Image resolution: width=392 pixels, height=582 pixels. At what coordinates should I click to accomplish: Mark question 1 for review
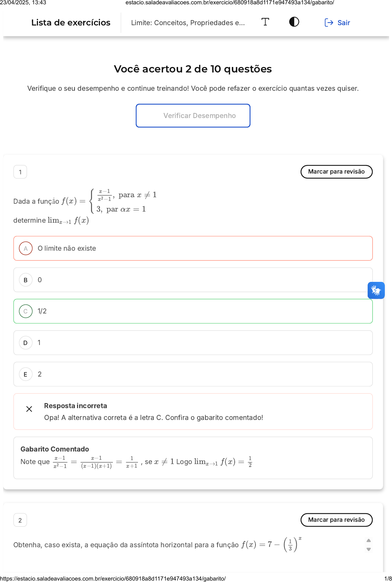[336, 172]
